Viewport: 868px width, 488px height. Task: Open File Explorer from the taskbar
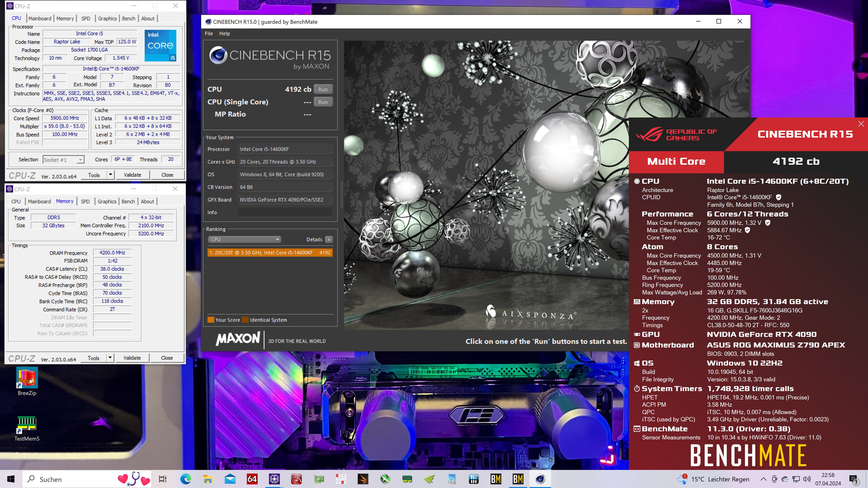[208, 479]
